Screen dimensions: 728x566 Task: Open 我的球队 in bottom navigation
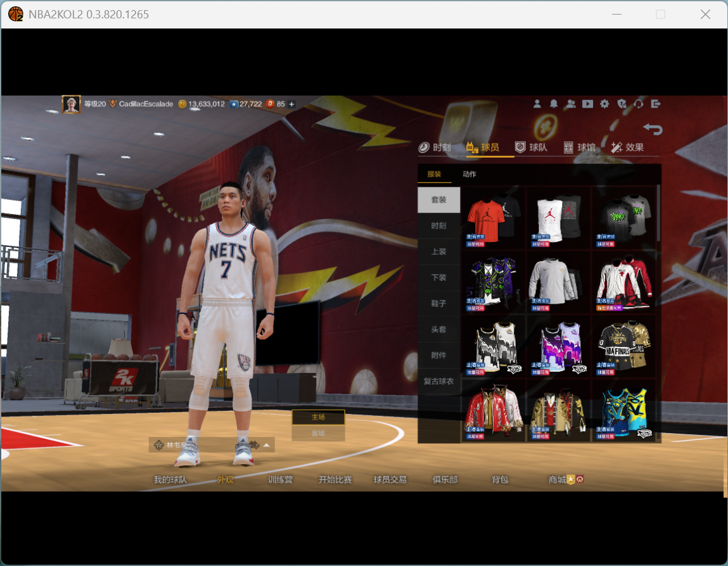click(170, 480)
